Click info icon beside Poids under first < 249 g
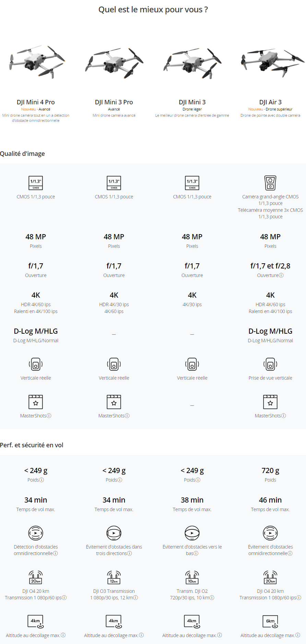 pyautogui.click(x=42, y=480)
